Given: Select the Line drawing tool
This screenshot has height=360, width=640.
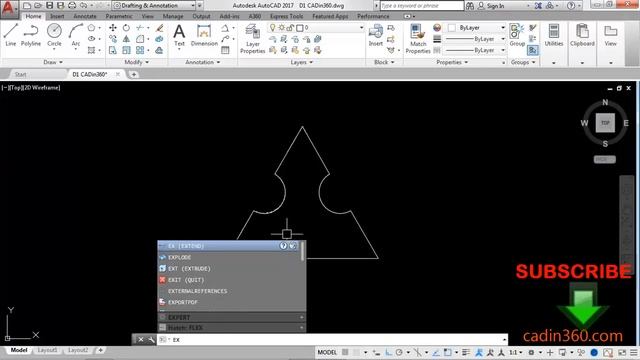Looking at the screenshot, I should [x=11, y=35].
